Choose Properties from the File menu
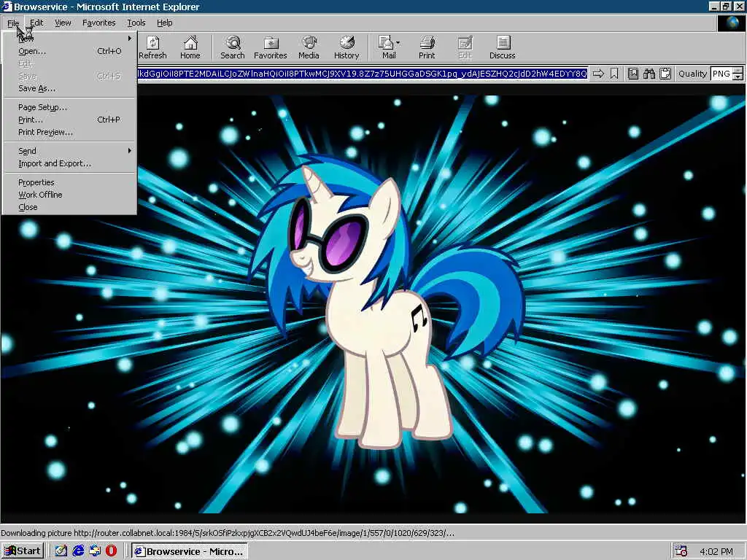This screenshot has width=747, height=560. point(69,182)
